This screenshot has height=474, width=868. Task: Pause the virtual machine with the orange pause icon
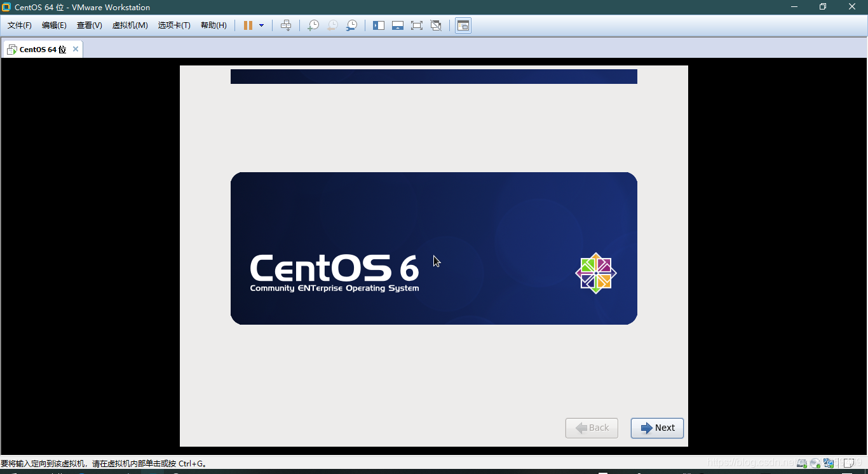coord(248,25)
